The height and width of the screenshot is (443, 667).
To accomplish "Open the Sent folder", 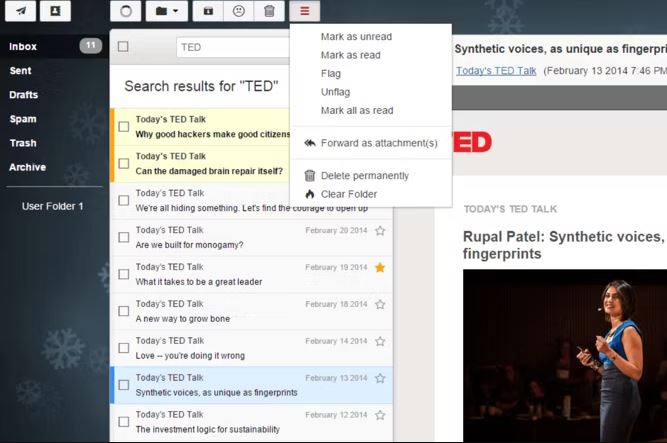I will [20, 71].
